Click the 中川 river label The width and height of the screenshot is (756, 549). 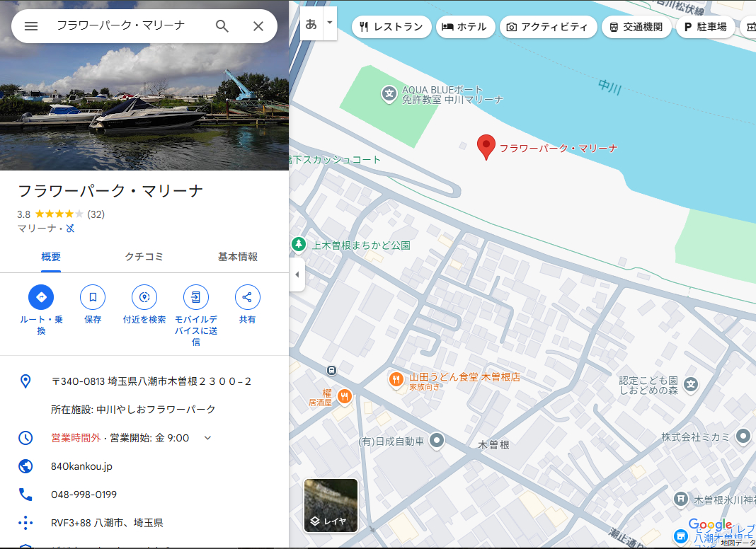610,87
